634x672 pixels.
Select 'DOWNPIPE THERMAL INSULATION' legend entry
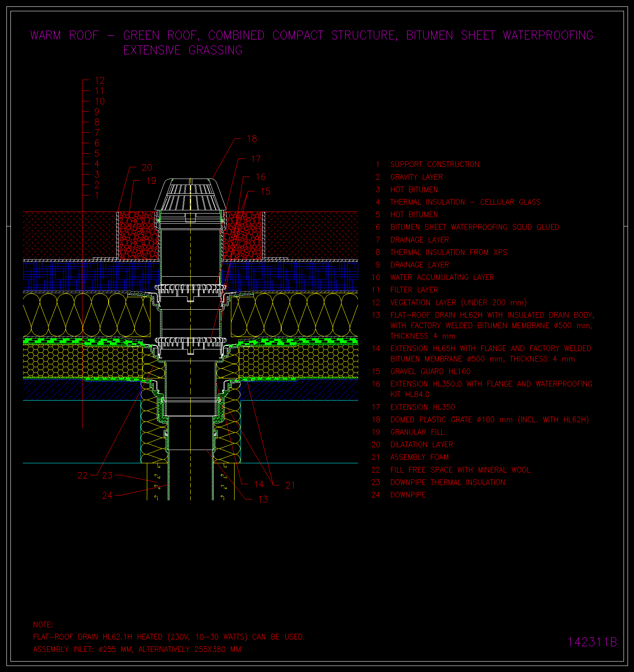click(447, 483)
